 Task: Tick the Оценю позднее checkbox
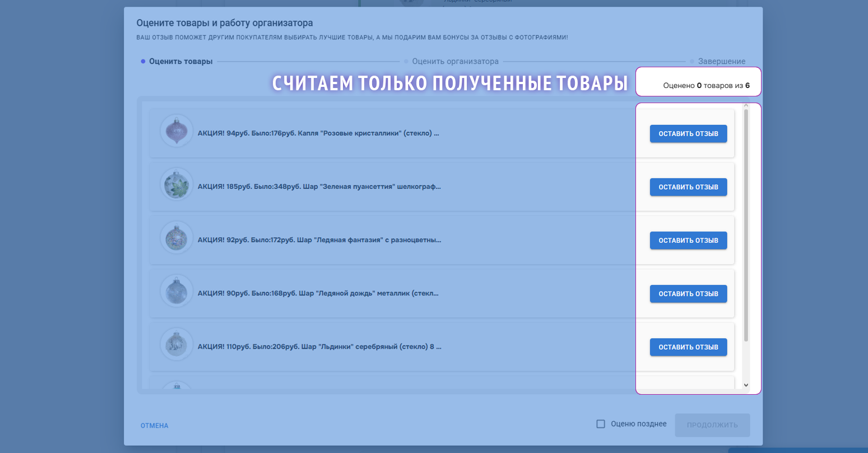tap(601, 424)
